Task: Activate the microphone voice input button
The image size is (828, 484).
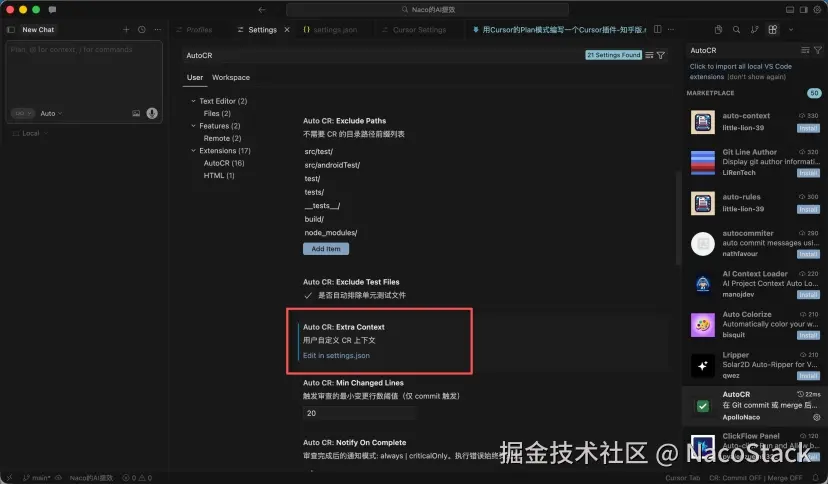Action: (x=152, y=113)
